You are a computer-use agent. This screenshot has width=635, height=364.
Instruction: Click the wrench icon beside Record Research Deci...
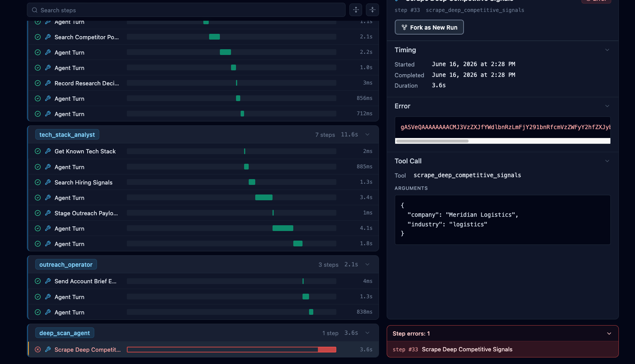(48, 83)
